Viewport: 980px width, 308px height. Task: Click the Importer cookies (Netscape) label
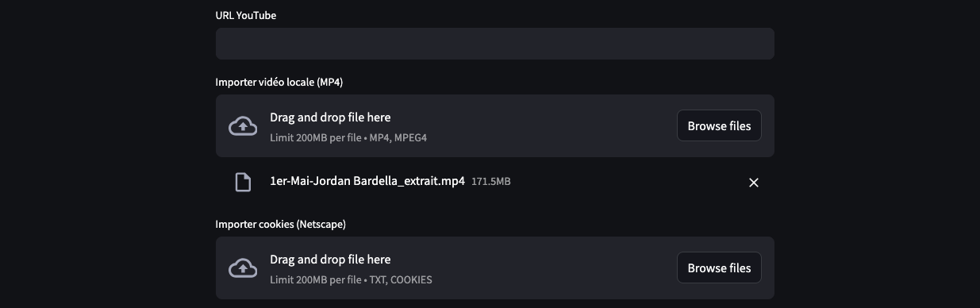(x=280, y=224)
